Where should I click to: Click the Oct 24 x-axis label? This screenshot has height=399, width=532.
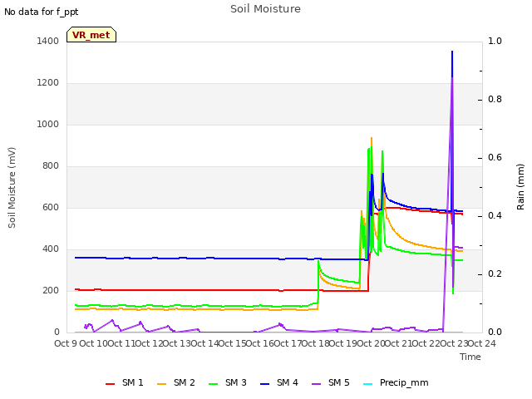click(x=482, y=343)
